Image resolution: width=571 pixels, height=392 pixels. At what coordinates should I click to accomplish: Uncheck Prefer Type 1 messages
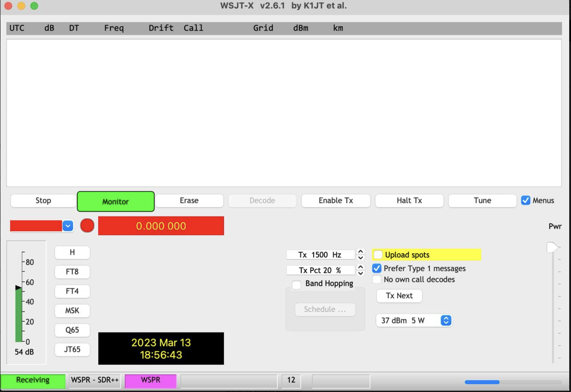[x=377, y=268]
